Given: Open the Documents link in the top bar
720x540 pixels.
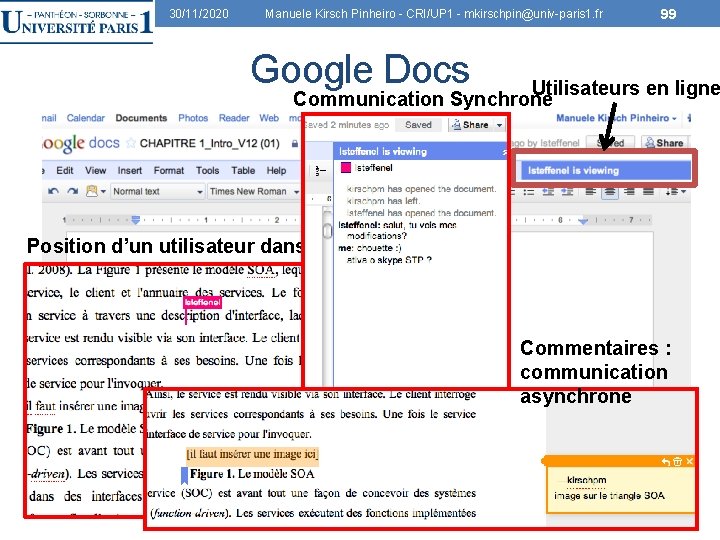Looking at the screenshot, I should (141, 118).
